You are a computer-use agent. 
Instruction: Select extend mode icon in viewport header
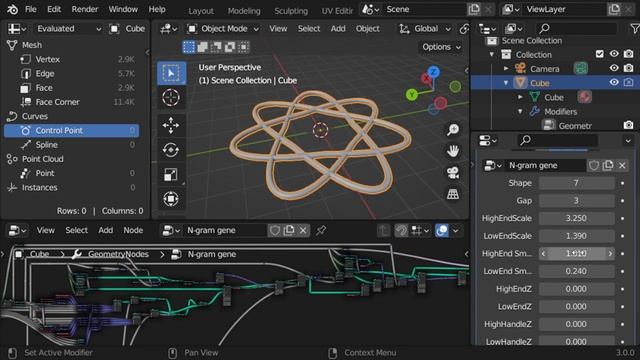pos(202,47)
